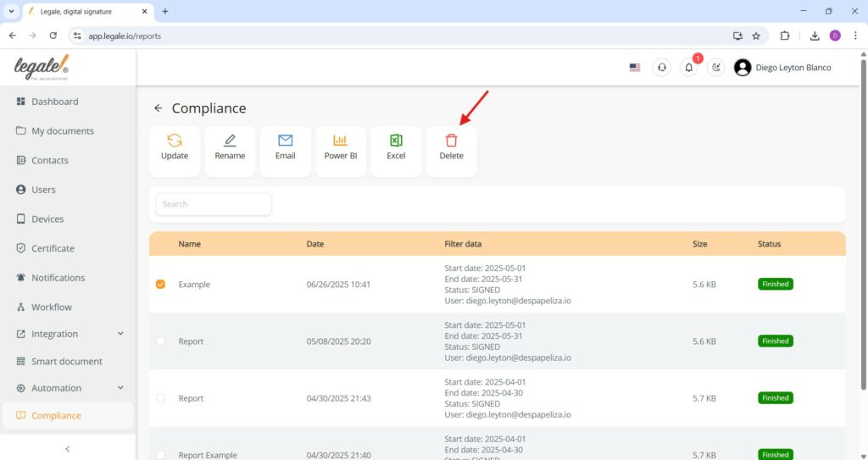Click the date 06/26/2025 10:41
Screen dimensions: 868x460
pyautogui.click(x=338, y=285)
